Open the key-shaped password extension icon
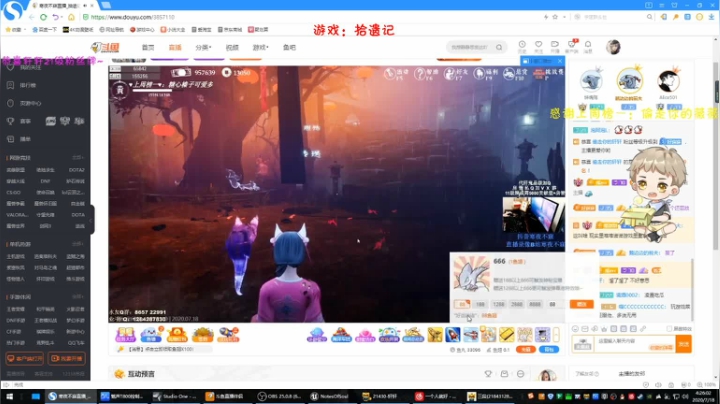The width and height of the screenshot is (720, 404). [x=676, y=17]
